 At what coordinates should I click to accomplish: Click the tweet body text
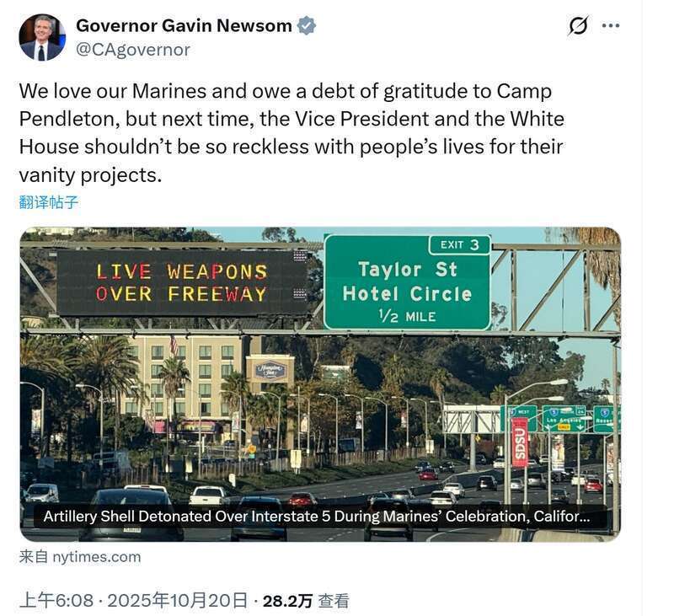click(x=291, y=133)
